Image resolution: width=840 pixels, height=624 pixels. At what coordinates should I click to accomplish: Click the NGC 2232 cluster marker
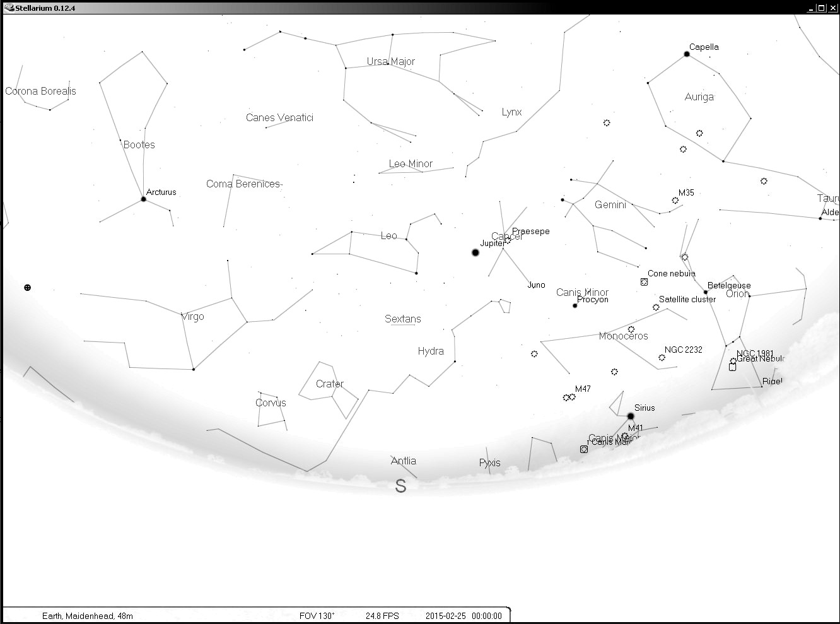point(662,358)
